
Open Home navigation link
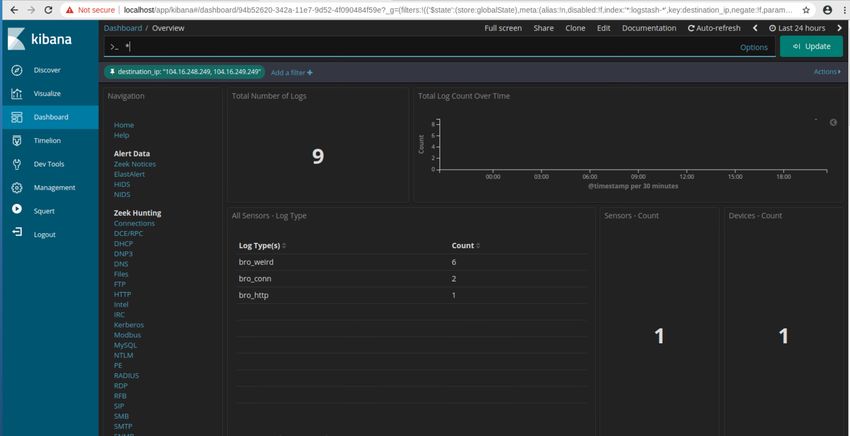[124, 125]
